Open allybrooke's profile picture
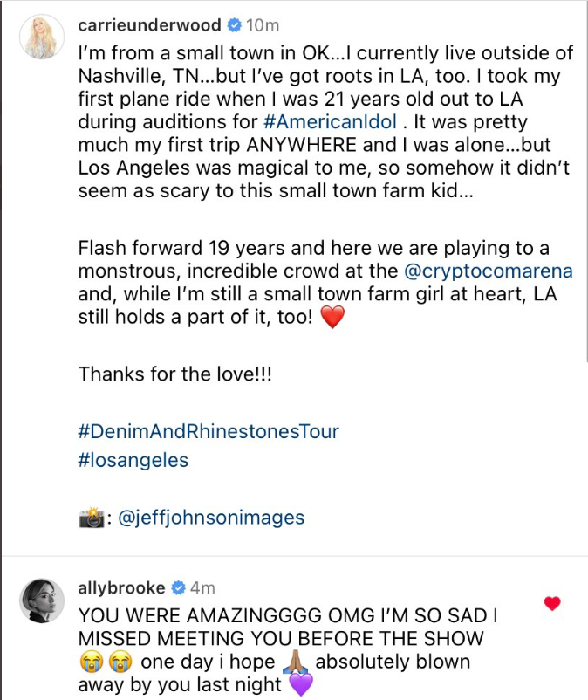 click(40, 598)
